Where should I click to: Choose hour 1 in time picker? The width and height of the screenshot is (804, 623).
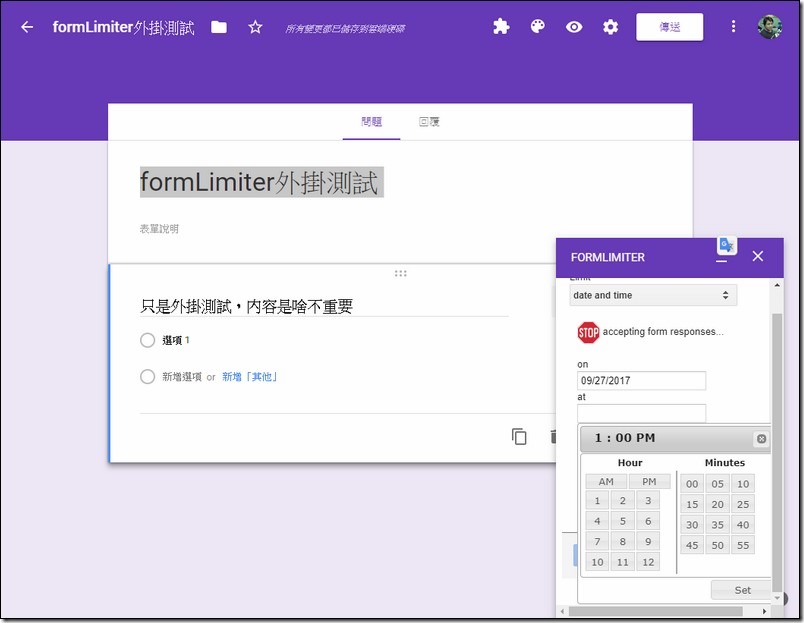[x=597, y=500]
